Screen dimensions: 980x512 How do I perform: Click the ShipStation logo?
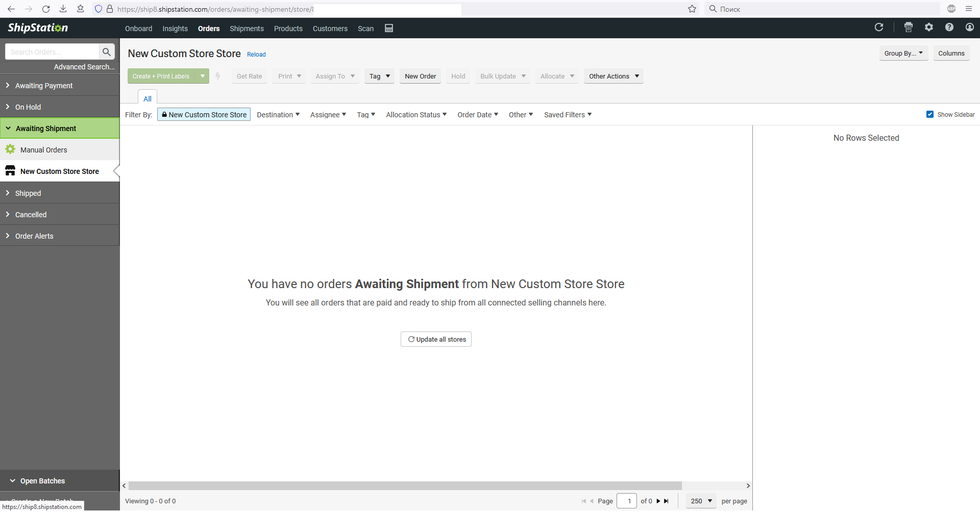38,28
